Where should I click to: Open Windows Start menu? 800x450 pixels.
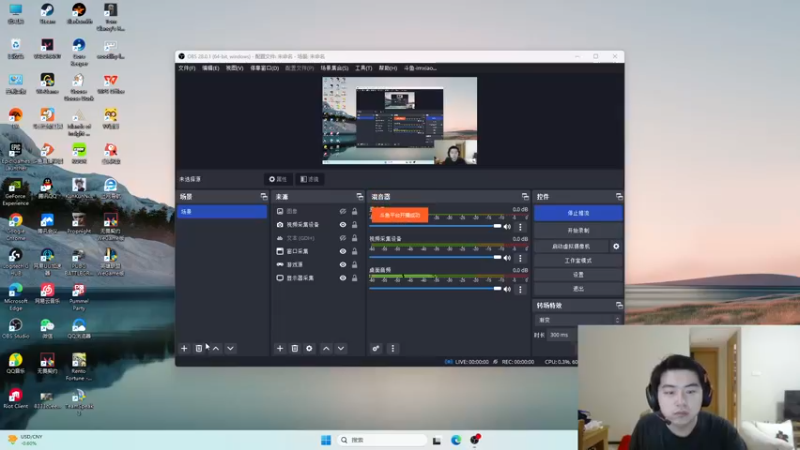tap(326, 440)
